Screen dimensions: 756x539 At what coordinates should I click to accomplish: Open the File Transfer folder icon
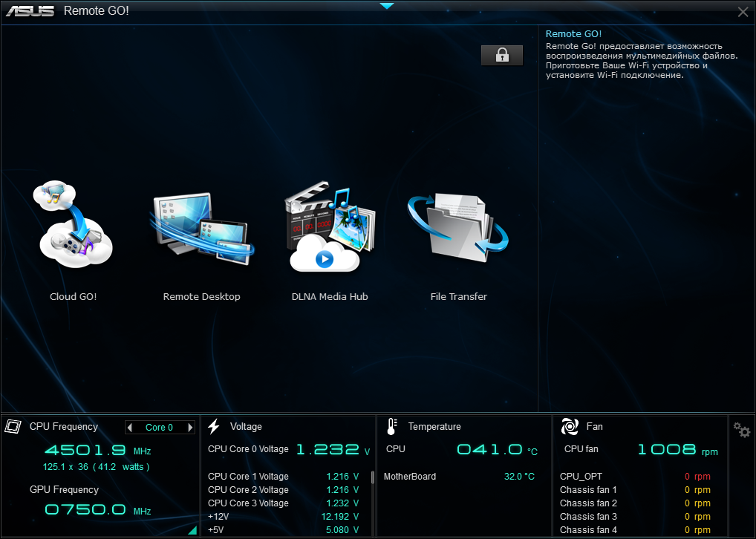pyautogui.click(x=458, y=226)
